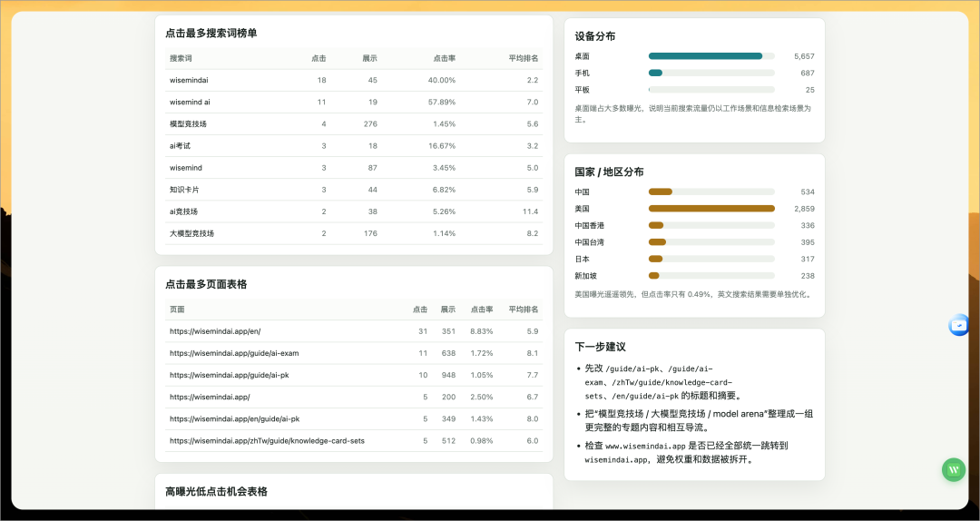Image resolution: width=980 pixels, height=521 pixels.
Task: Select the ai考试 search term
Action: point(180,146)
